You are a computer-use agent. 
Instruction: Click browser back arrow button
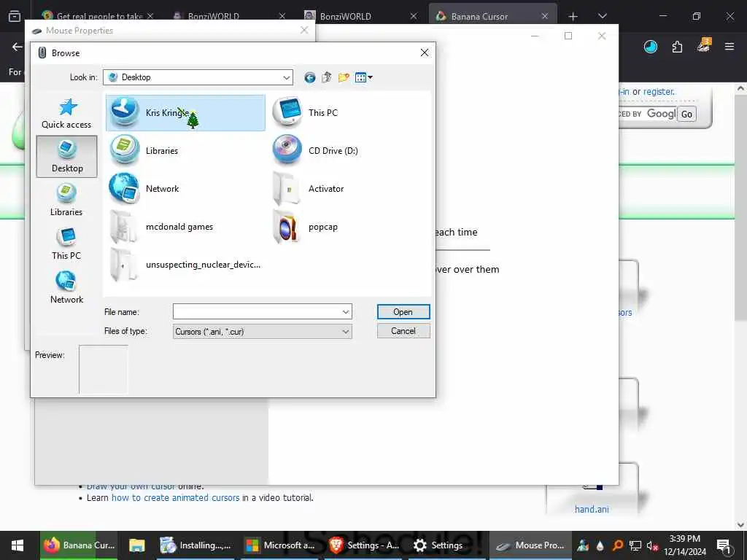(18, 47)
